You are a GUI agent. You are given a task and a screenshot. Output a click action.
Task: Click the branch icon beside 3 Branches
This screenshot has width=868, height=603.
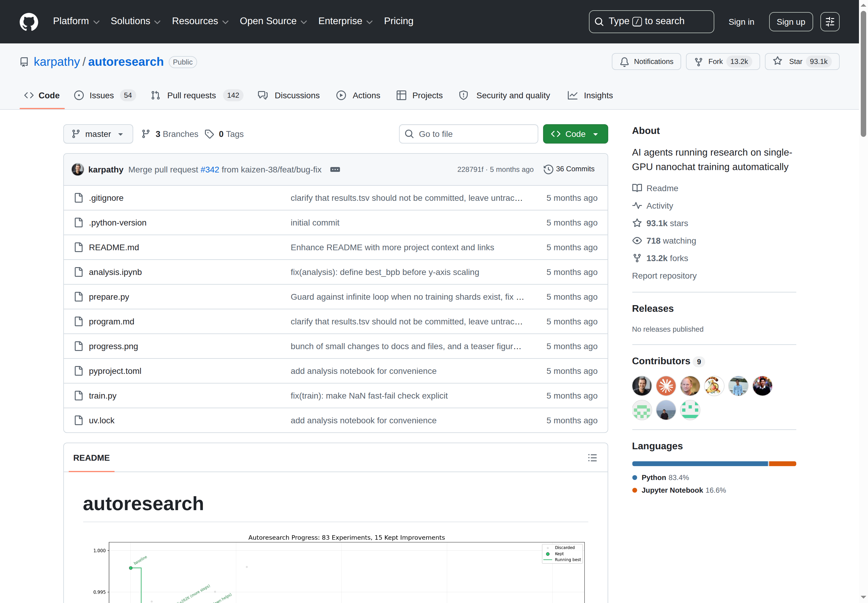click(x=146, y=134)
